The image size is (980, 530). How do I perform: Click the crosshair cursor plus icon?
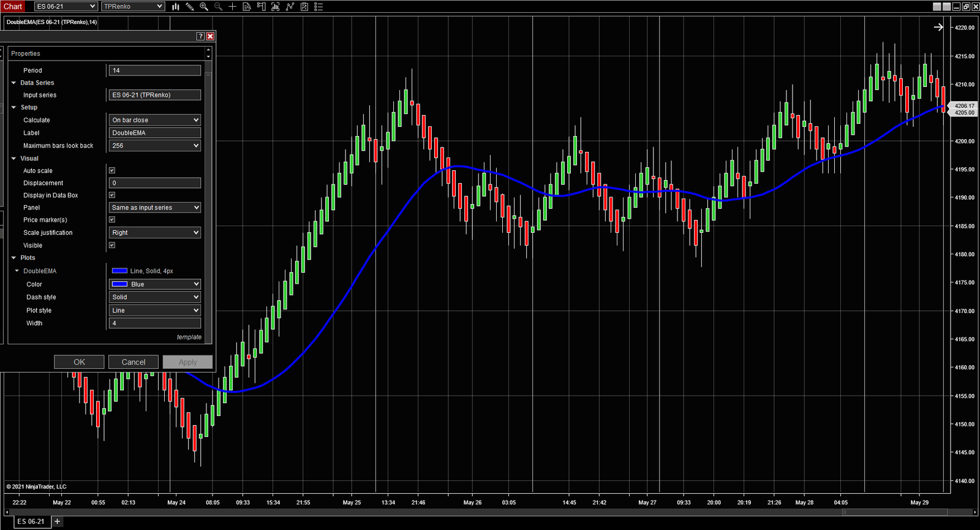(x=232, y=7)
